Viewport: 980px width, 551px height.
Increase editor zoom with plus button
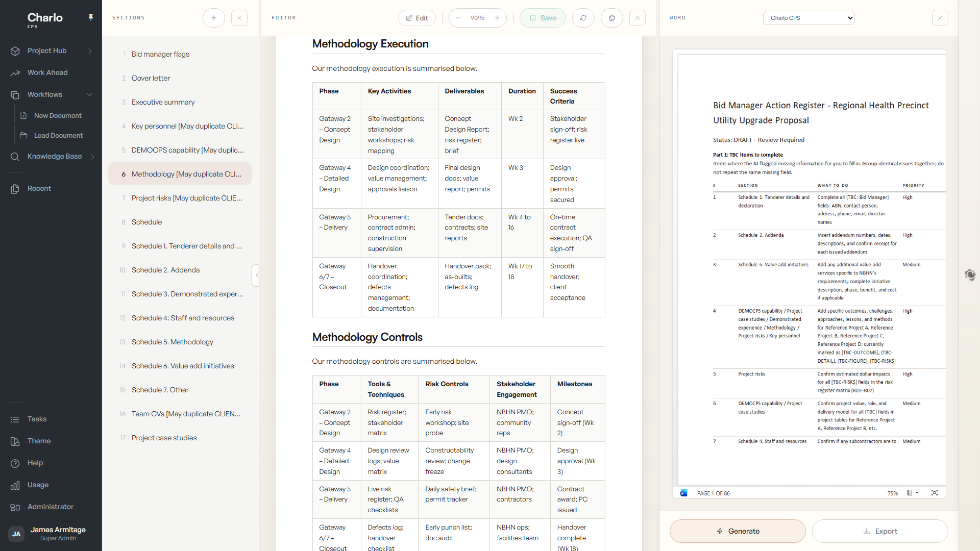[x=497, y=18]
